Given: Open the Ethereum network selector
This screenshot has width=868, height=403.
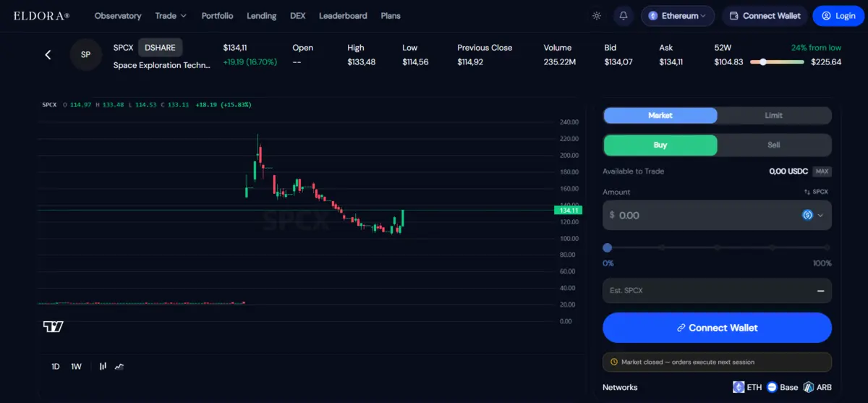Looking at the screenshot, I should click(x=678, y=16).
